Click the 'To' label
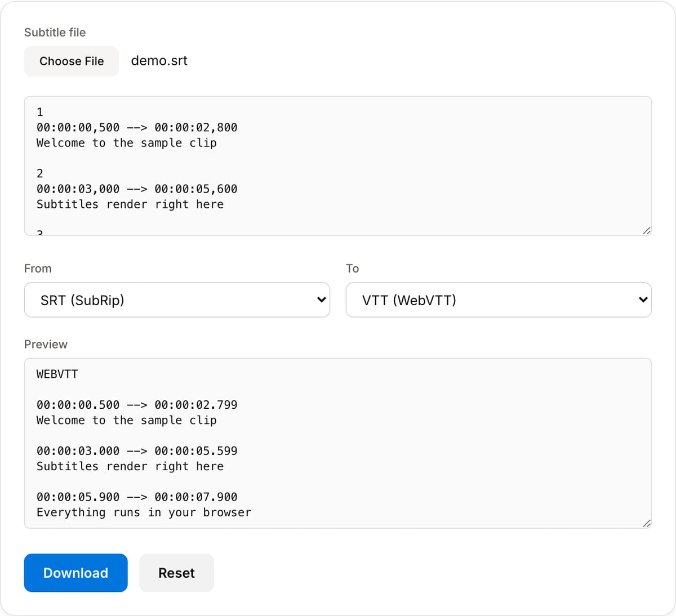676x616 pixels. coord(353,269)
